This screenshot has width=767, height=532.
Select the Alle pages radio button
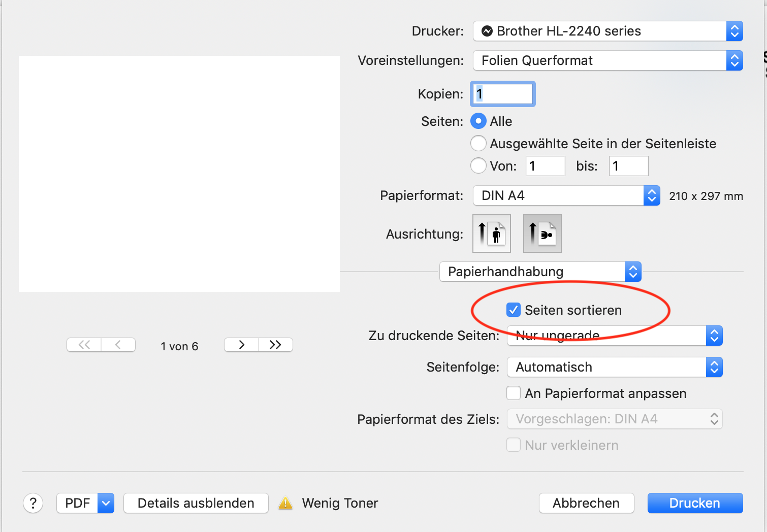tap(478, 121)
